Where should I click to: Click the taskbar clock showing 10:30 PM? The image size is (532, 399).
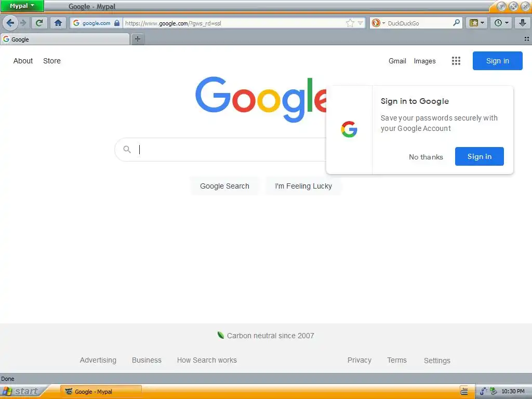(513, 392)
